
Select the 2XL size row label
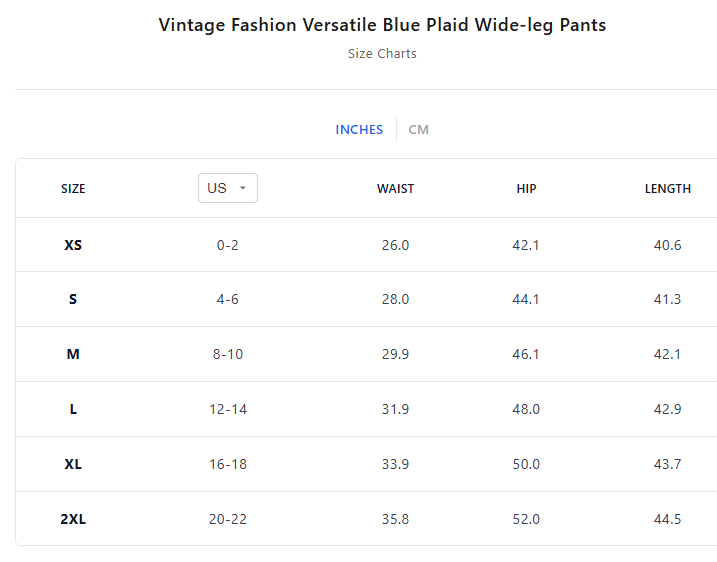pos(73,519)
